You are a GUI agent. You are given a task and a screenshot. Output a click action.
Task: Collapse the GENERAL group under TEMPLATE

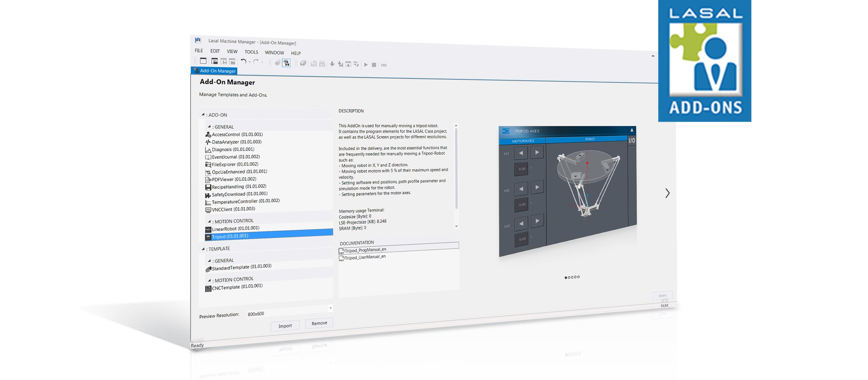click(209, 261)
